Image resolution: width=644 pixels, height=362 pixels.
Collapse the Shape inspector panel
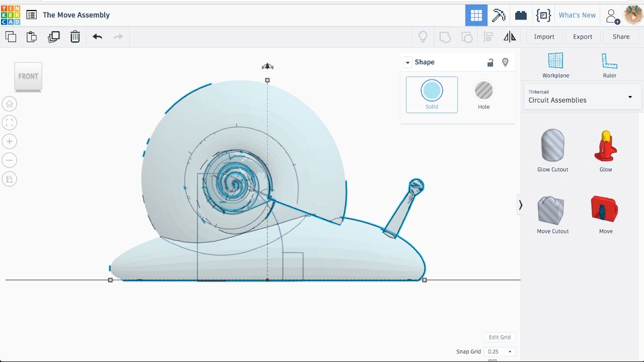tap(408, 62)
